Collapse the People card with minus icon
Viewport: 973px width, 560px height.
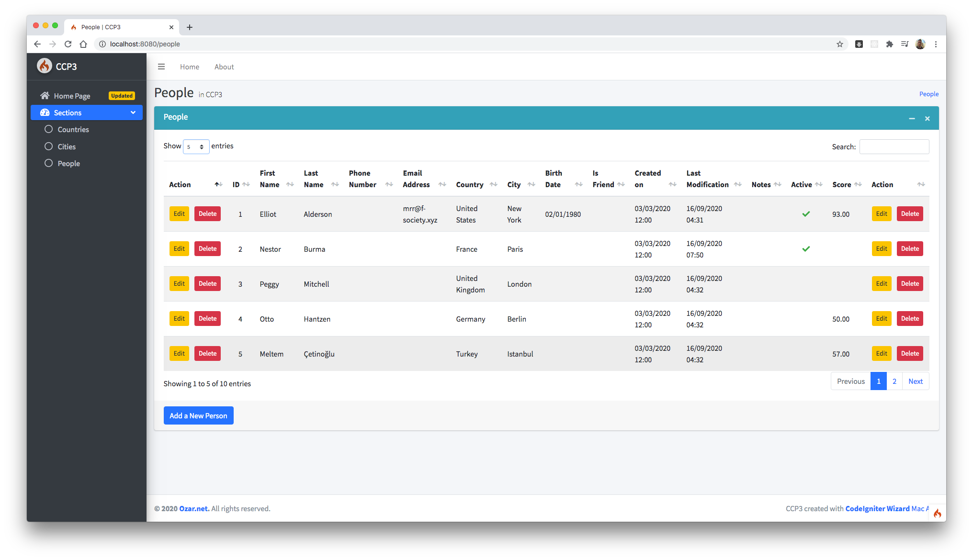[912, 118]
